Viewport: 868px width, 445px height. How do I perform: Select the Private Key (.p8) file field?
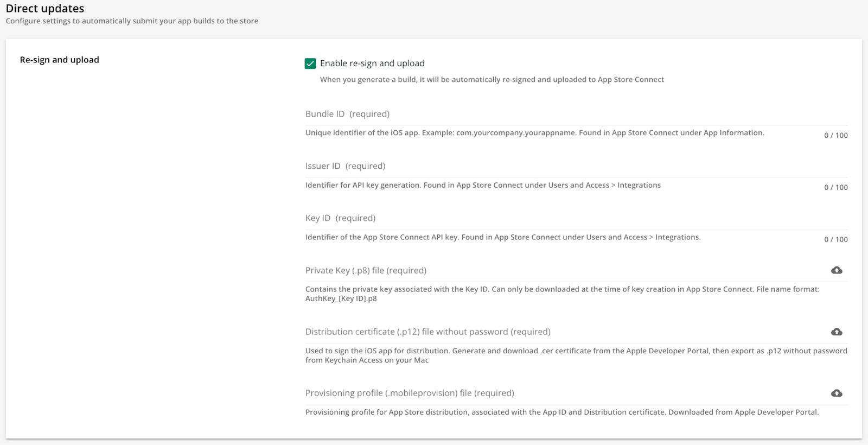tap(576, 270)
